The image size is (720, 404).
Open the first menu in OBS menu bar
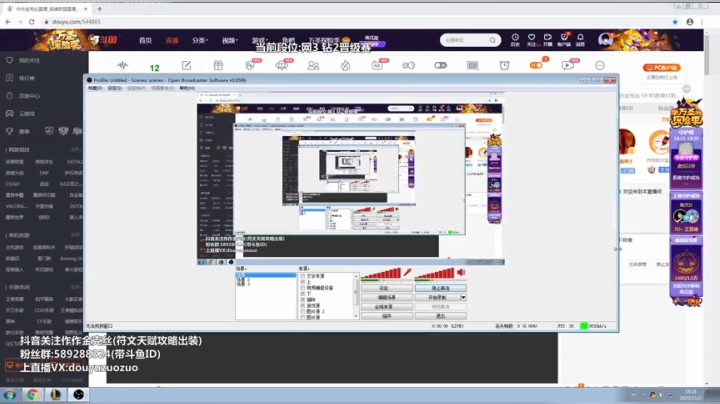coord(95,88)
